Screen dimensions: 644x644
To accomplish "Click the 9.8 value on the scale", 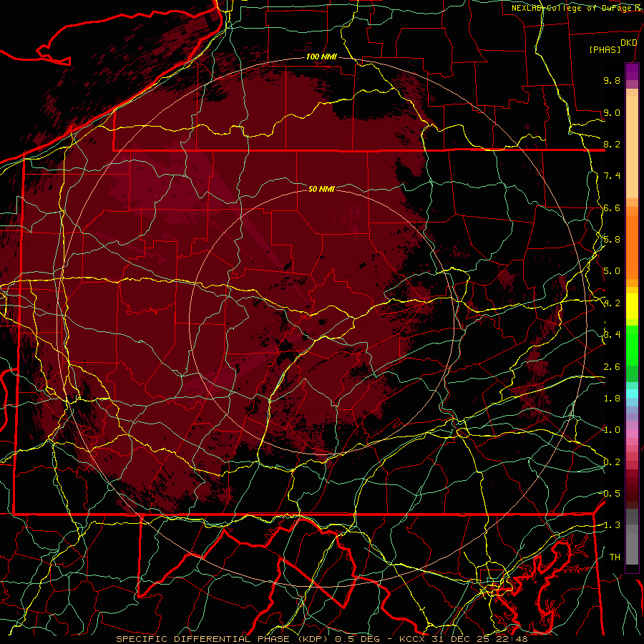I will tap(612, 80).
